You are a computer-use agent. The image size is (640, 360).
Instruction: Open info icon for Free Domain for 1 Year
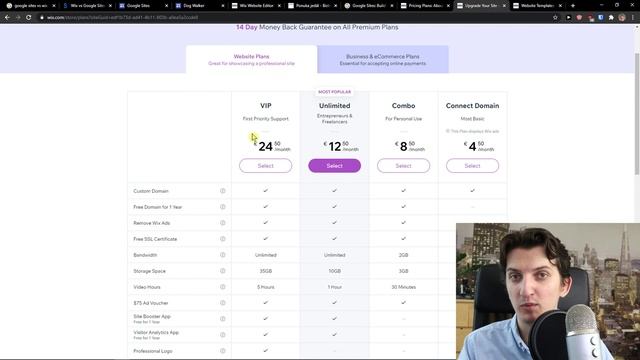pyautogui.click(x=223, y=207)
